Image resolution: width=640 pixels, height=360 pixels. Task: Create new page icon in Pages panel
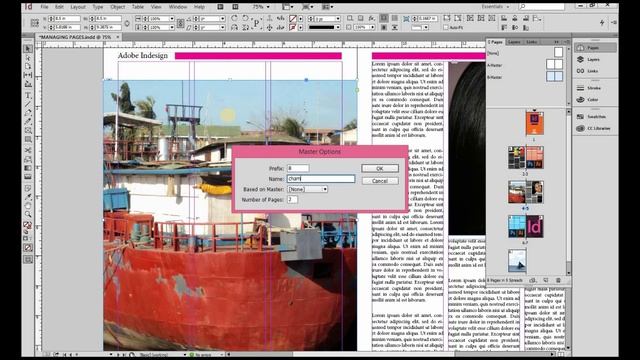point(546,280)
